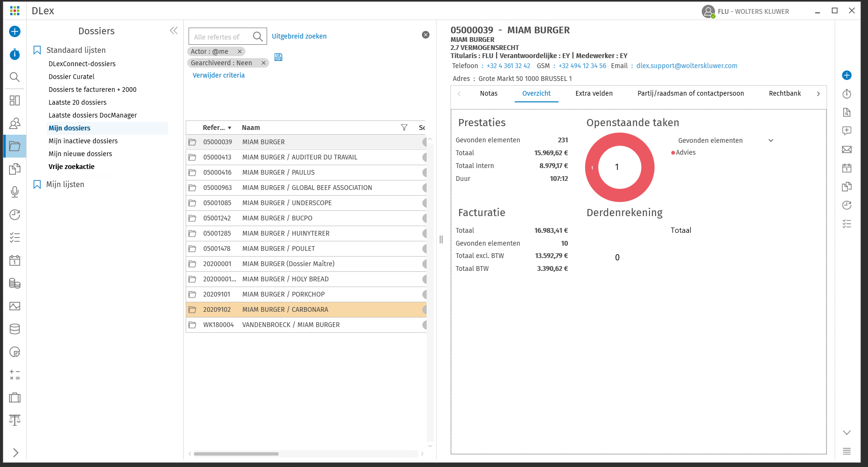Open the 'Gevonden elementen' dropdown in Openstaande taken
868x467 pixels.
tap(771, 140)
